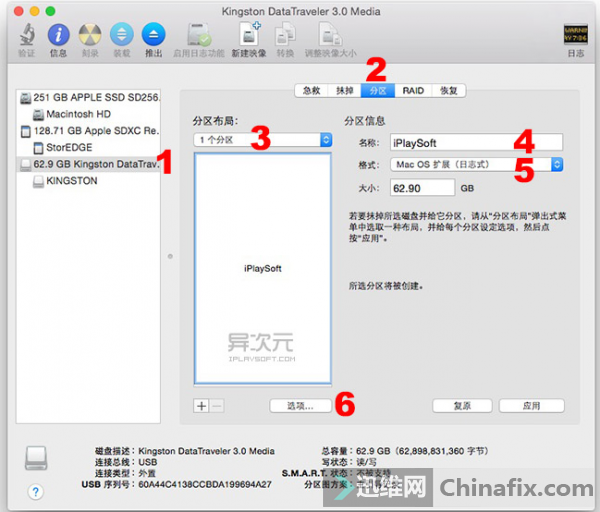Screen dimensions: 600x512
Task: Open the Log icon in toolbar
Action: tap(576, 34)
